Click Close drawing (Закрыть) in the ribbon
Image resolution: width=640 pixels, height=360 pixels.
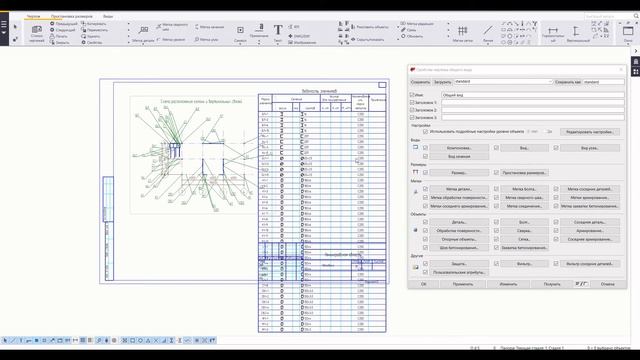(x=60, y=42)
